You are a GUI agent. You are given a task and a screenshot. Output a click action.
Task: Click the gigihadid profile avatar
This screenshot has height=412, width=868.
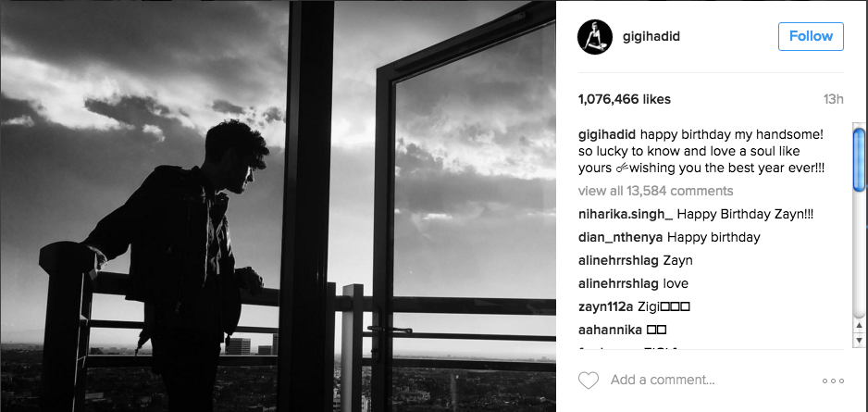[x=594, y=37]
